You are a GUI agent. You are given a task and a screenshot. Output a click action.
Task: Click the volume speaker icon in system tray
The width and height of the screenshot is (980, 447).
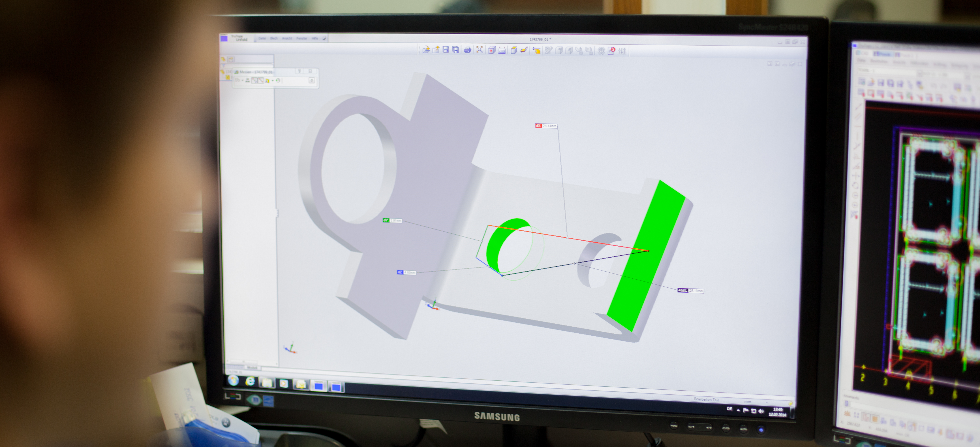pyautogui.click(x=761, y=411)
